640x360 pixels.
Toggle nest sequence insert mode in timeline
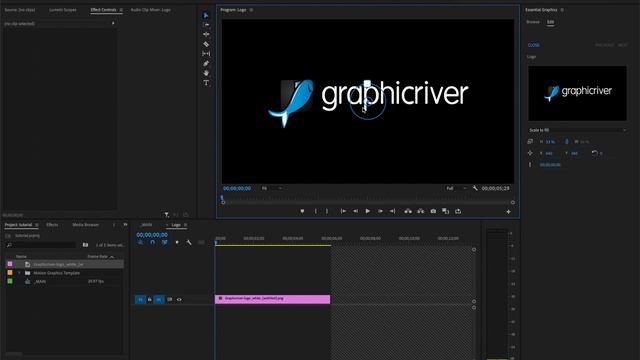click(x=140, y=242)
